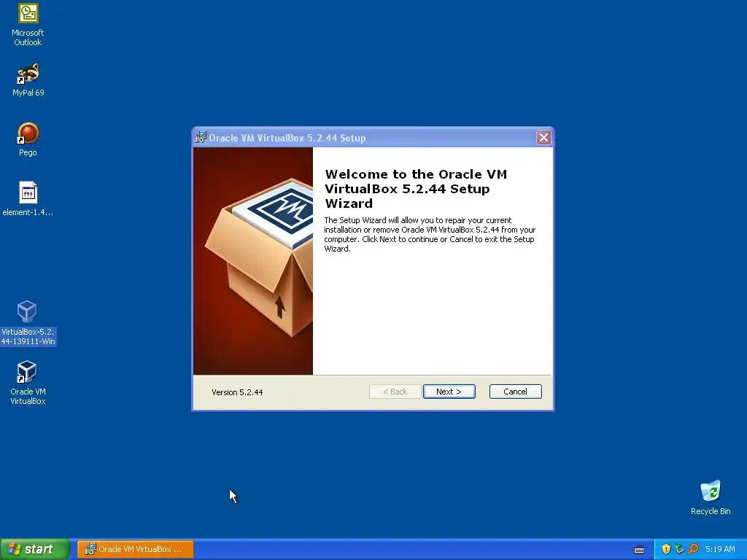Click the security shield tray icon
This screenshot has width=747, height=560.
pos(666,549)
